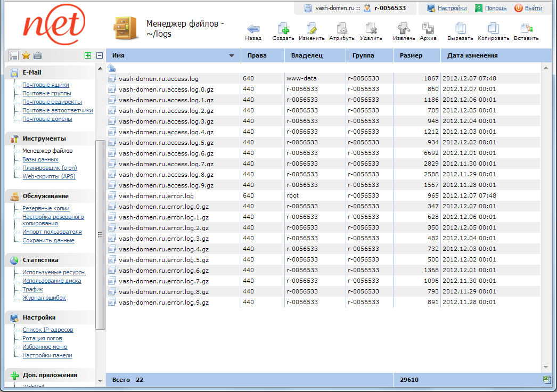557x392 pixels.
Task: Click the Изменить (Edit) toolbar icon
Action: 312,29
